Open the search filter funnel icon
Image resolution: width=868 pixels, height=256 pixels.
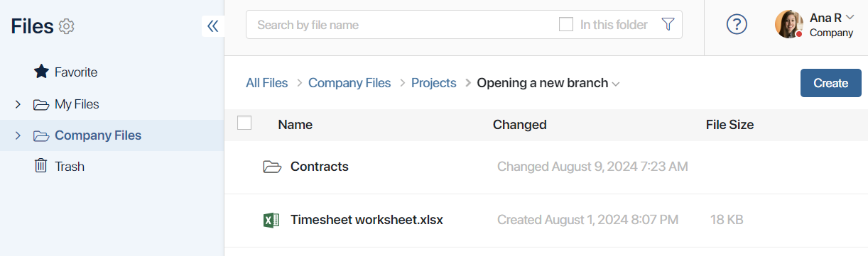[x=668, y=25]
